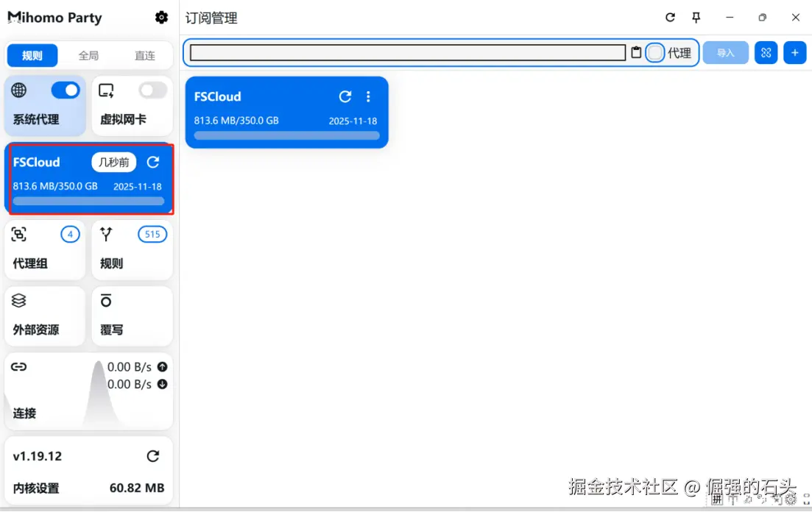
Task: Open the 连接 connections card
Action: tap(88, 391)
